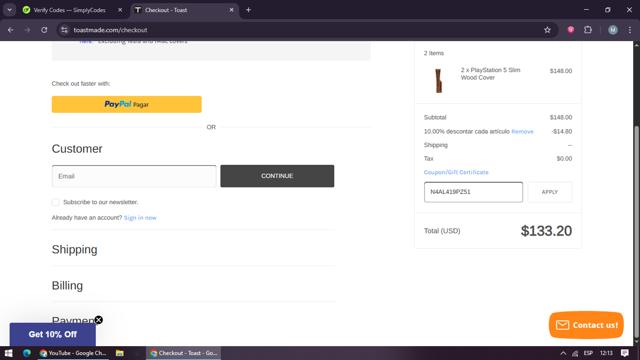
Task: Close the Verify Codes tab
Action: [120, 10]
